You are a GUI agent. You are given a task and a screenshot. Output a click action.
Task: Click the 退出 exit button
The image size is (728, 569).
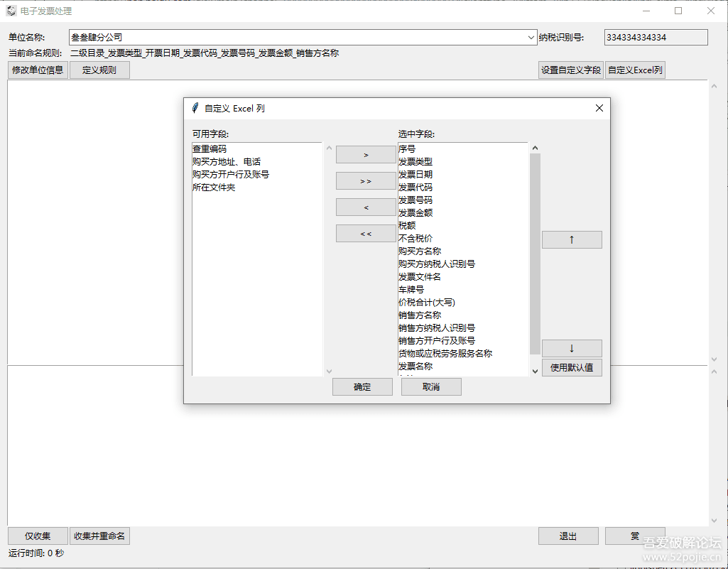point(568,536)
